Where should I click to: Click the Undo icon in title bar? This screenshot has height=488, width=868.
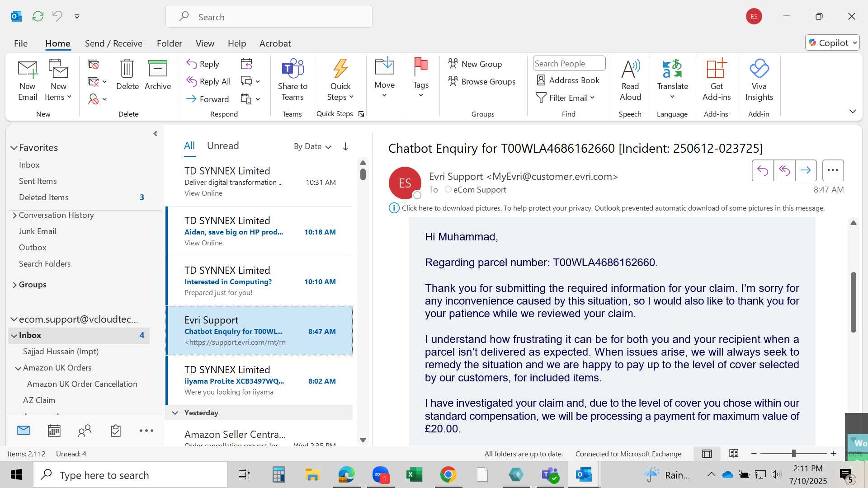pos(57,16)
